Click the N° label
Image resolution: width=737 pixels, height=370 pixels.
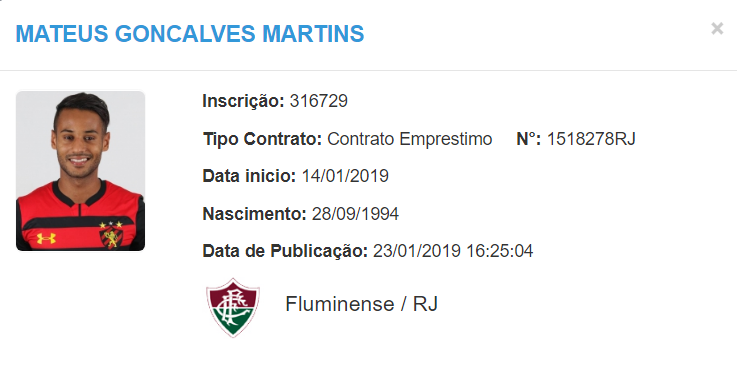click(529, 139)
